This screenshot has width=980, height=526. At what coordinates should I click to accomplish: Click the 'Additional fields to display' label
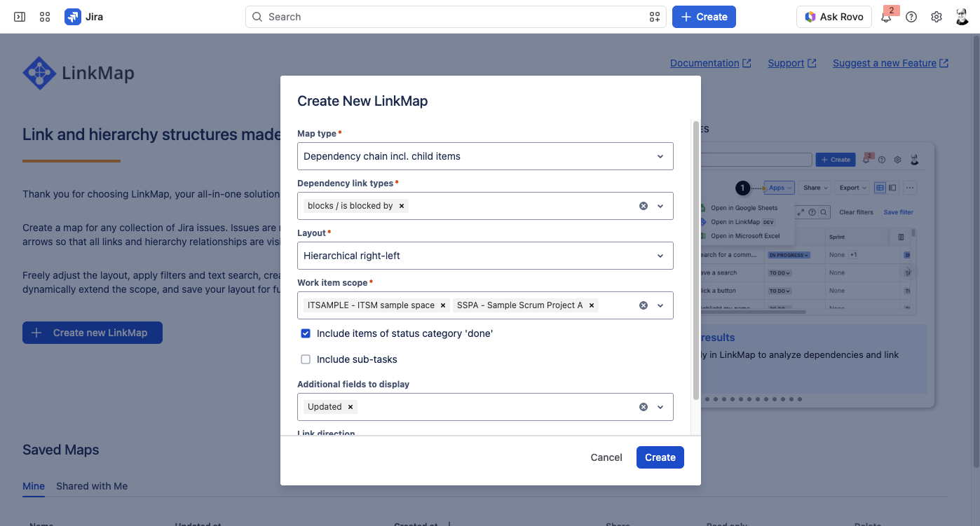point(353,384)
